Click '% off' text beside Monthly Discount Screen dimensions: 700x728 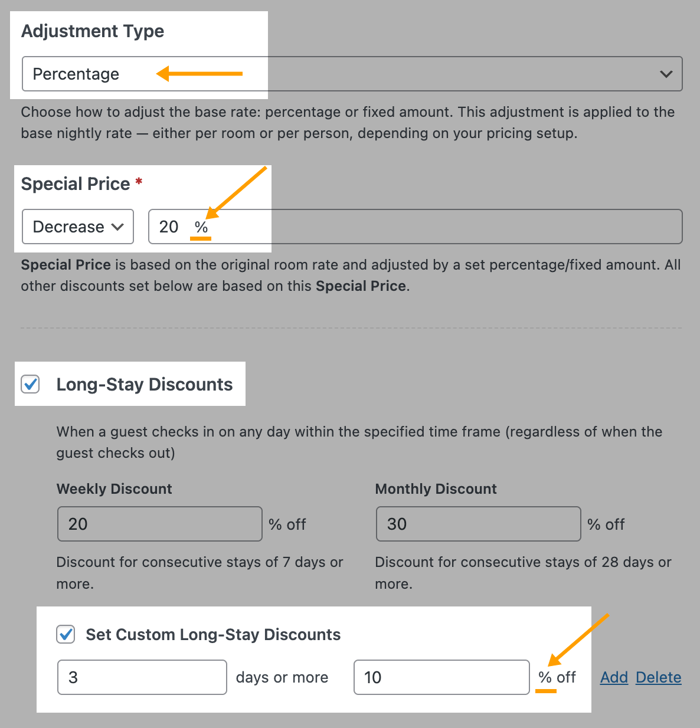[x=606, y=524]
